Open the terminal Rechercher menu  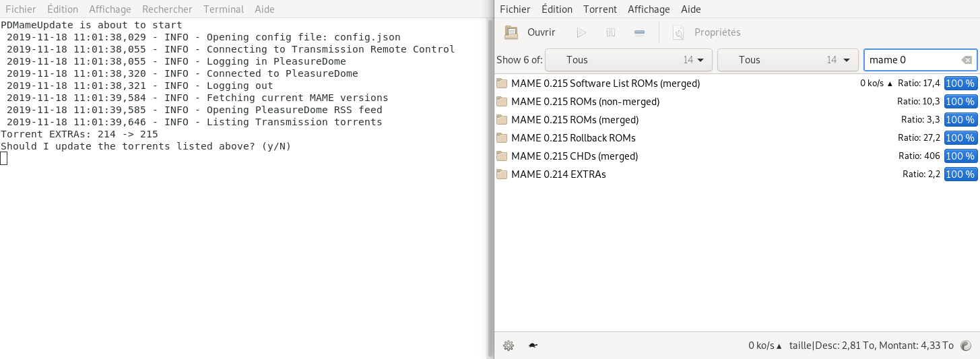coord(167,9)
